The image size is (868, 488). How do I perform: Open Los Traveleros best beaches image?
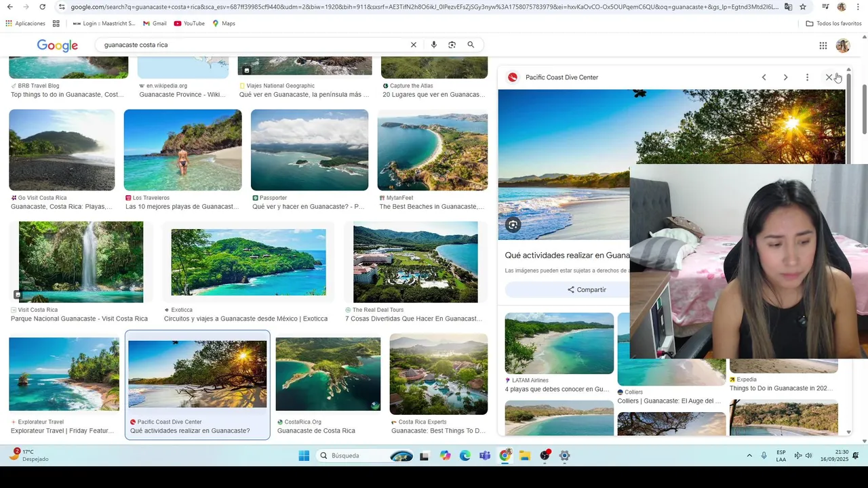point(182,150)
